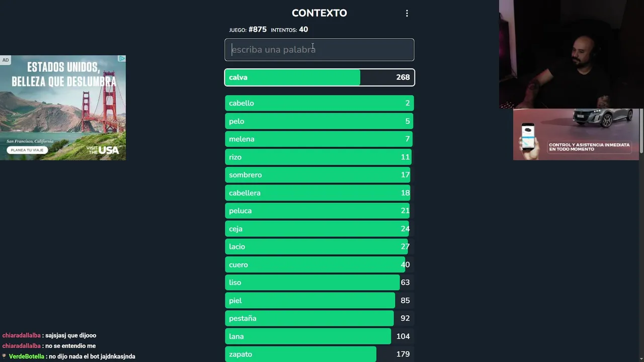The height and width of the screenshot is (362, 644).
Task: Click the 'melena' guess row
Action: 319,139
